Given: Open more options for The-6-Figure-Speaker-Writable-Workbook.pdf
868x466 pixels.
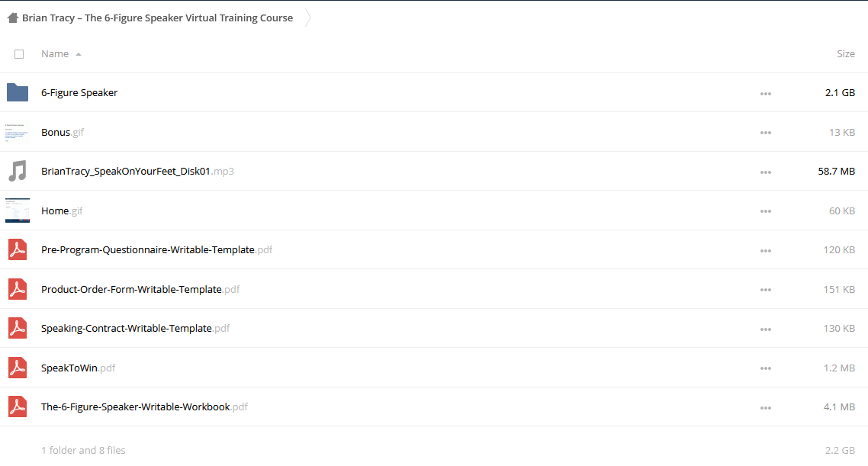Looking at the screenshot, I should 766,408.
